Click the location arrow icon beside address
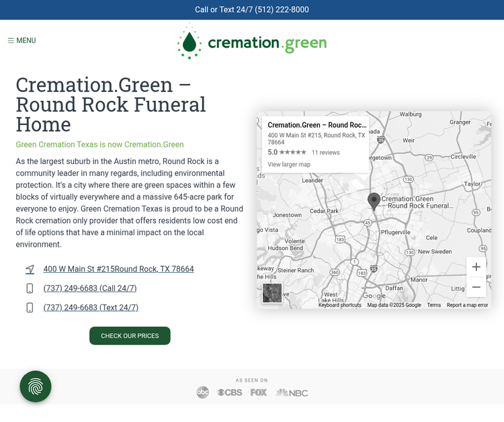504x422 pixels. pyautogui.click(x=30, y=269)
